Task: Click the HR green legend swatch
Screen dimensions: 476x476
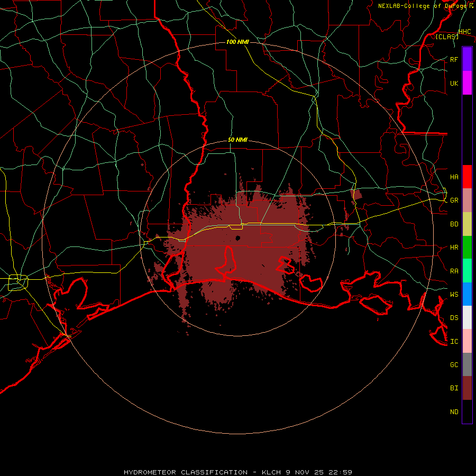Action: tap(467, 247)
